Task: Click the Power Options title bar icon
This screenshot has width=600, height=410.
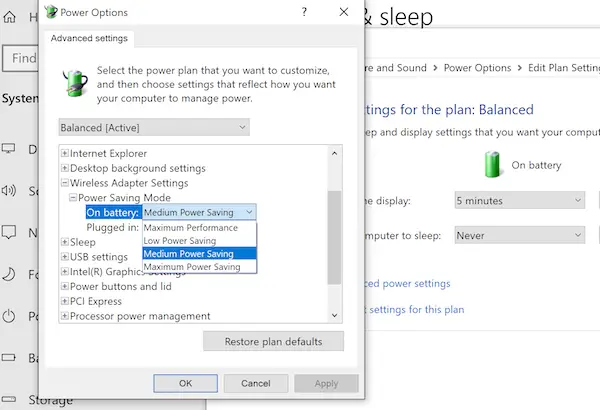Action: (53, 12)
